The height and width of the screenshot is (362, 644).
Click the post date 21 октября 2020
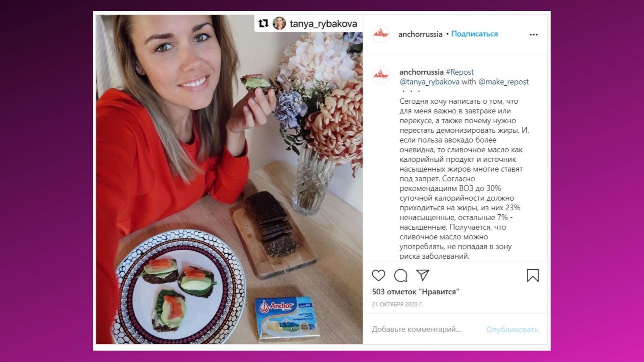tap(397, 304)
